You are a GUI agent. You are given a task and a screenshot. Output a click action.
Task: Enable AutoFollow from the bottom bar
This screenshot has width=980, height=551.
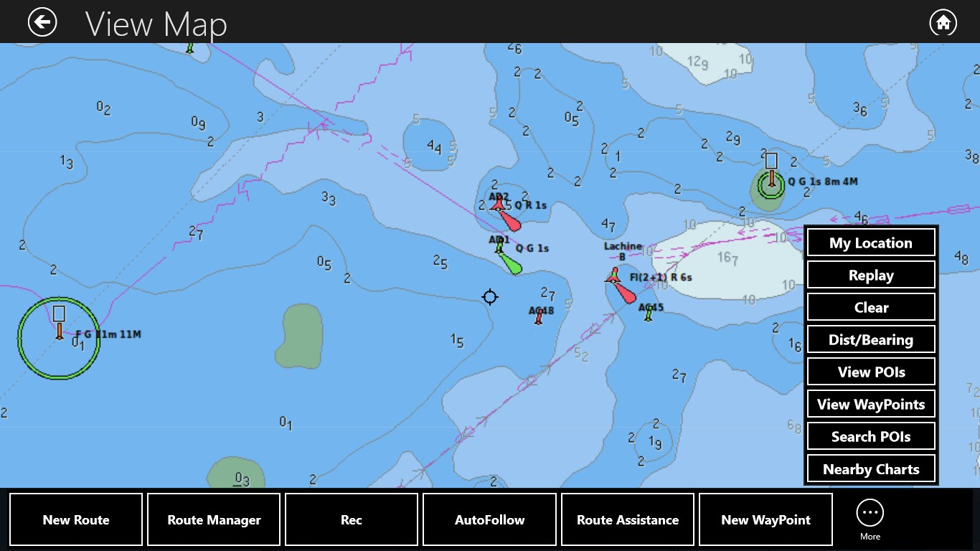[489, 519]
